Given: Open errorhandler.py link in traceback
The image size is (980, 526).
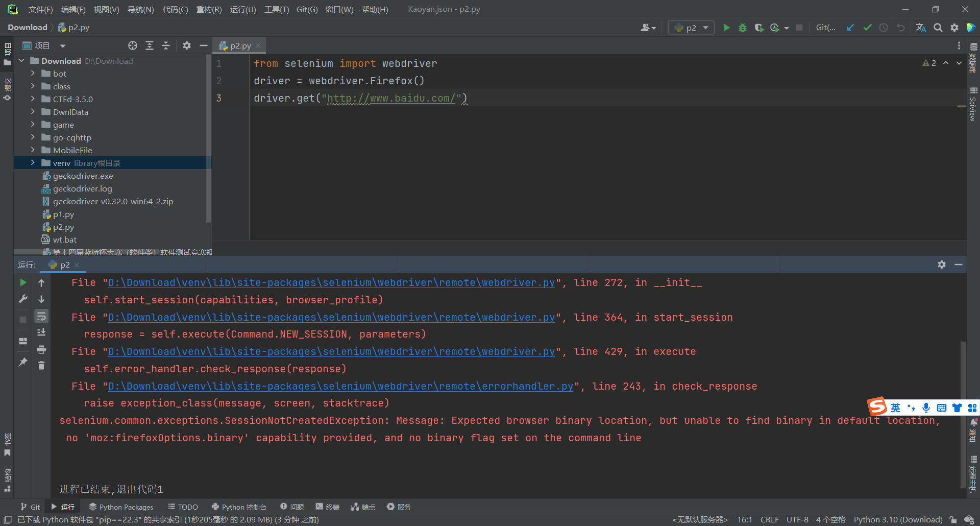Looking at the screenshot, I should [340, 386].
